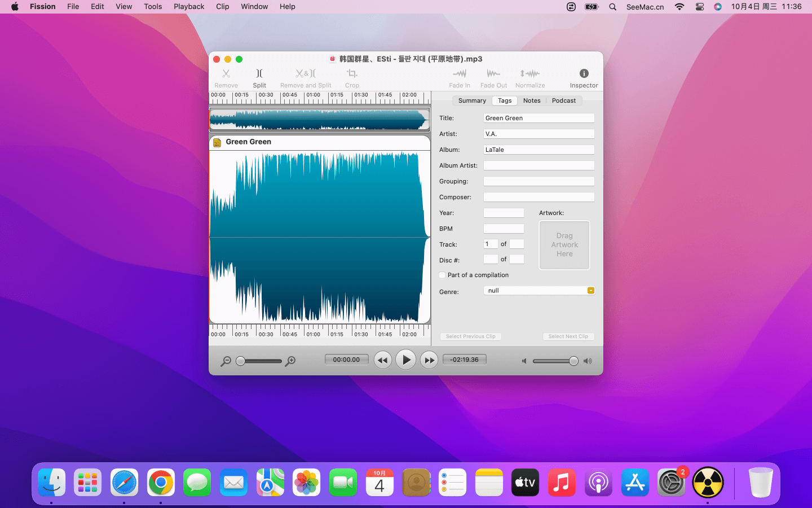Viewport: 812px width, 508px height.
Task: Open the Clip menu
Action: (222, 7)
